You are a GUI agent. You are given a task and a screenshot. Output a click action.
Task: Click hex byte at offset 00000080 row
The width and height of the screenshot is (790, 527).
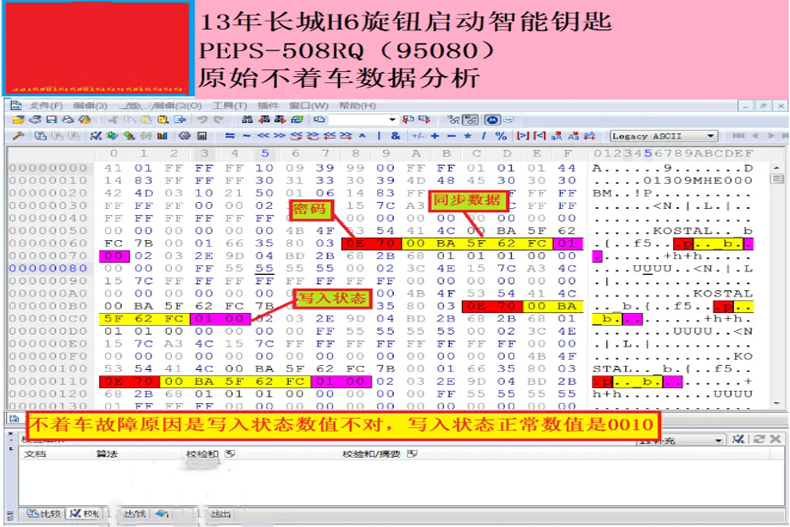112,268
